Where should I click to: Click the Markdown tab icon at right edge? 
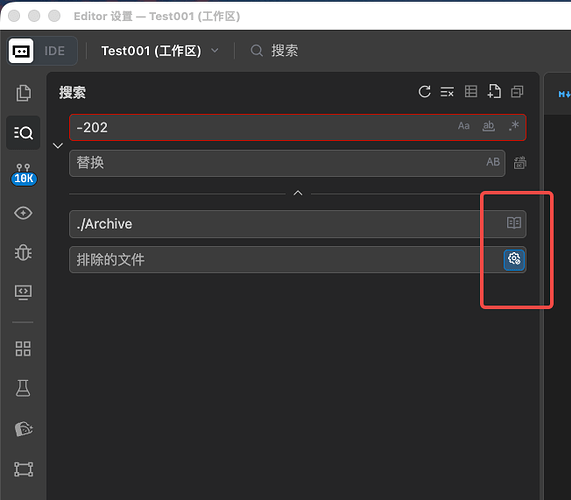[564, 94]
